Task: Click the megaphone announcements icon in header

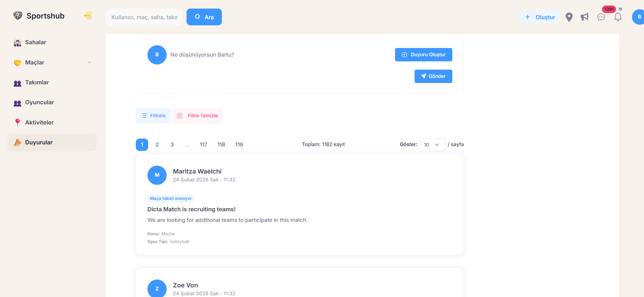Action: pyautogui.click(x=585, y=17)
